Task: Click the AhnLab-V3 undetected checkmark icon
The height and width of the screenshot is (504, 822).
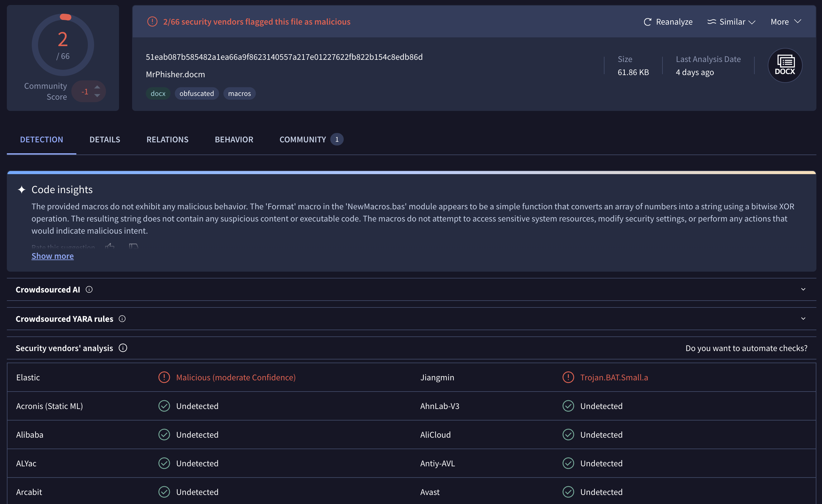Action: (x=568, y=406)
